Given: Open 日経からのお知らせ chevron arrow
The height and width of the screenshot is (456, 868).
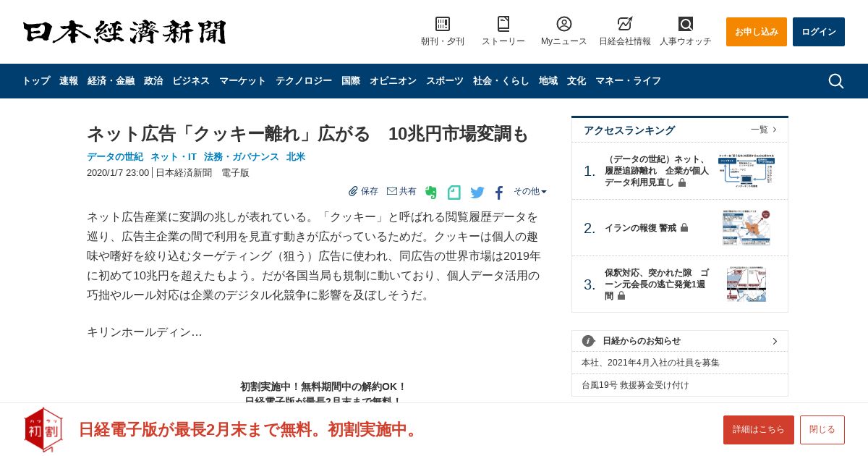Looking at the screenshot, I should click(x=775, y=341).
